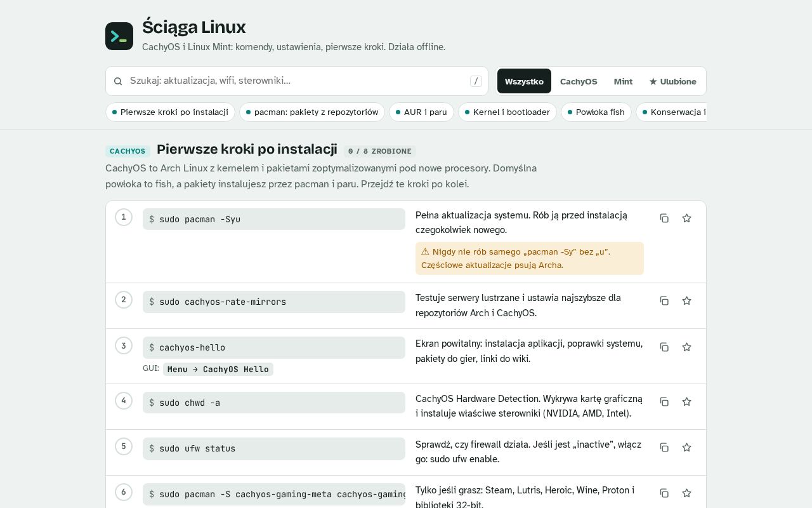The image size is (812, 508).
Task: Open the 'AUR i paru' section chip
Action: (421, 112)
